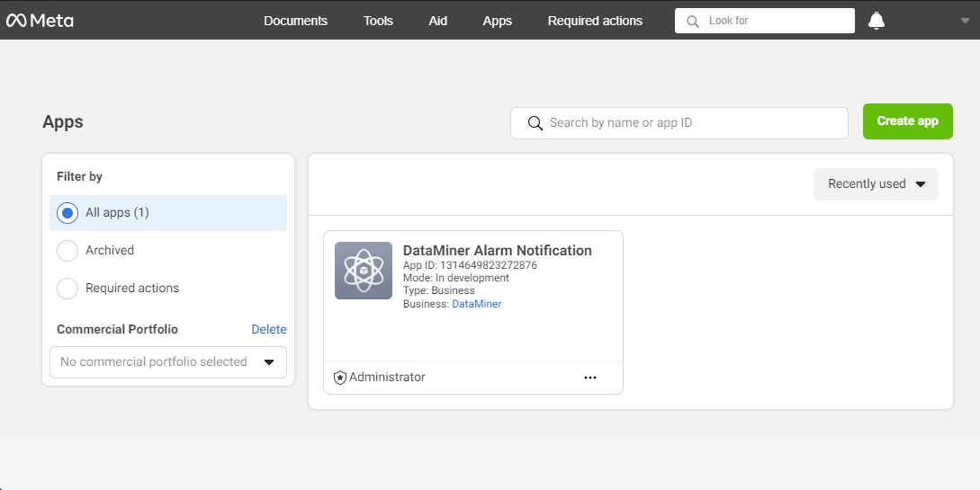Select the Required actions filter radio

tap(67, 289)
